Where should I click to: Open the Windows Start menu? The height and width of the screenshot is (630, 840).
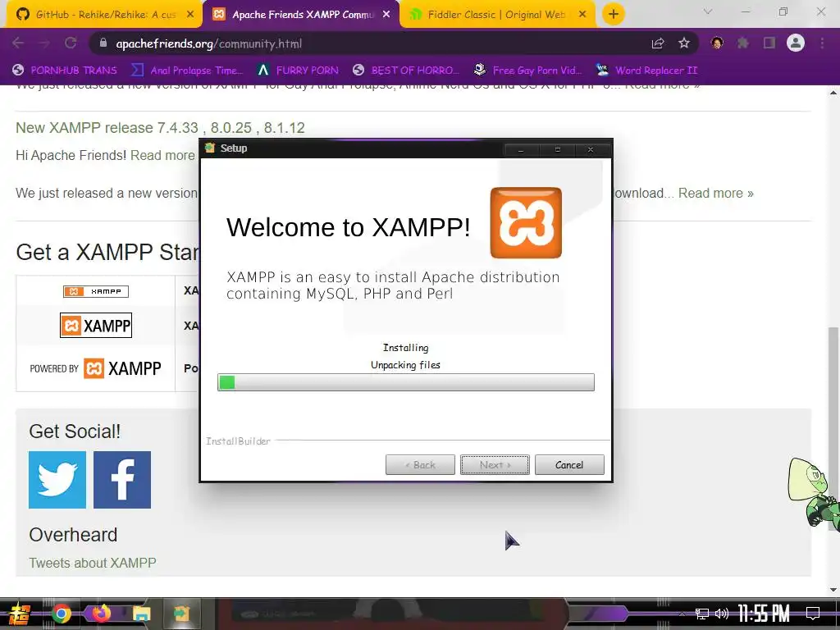point(19,614)
